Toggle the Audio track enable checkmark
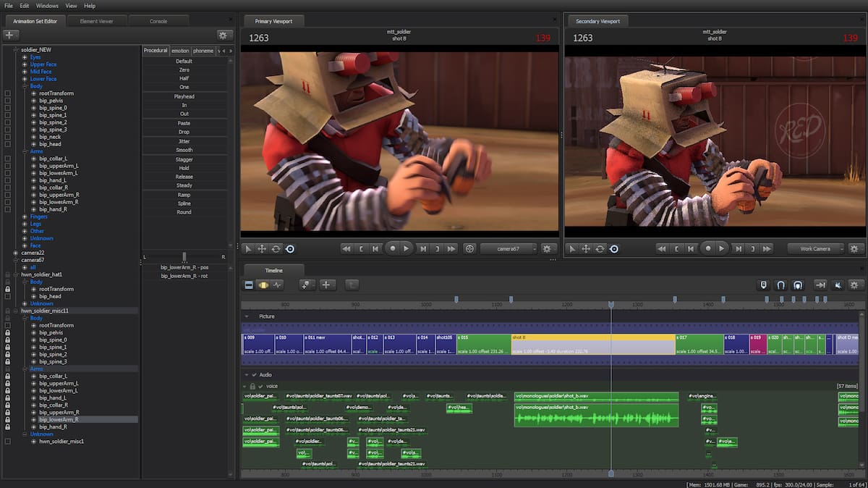The width and height of the screenshot is (868, 488). click(255, 374)
